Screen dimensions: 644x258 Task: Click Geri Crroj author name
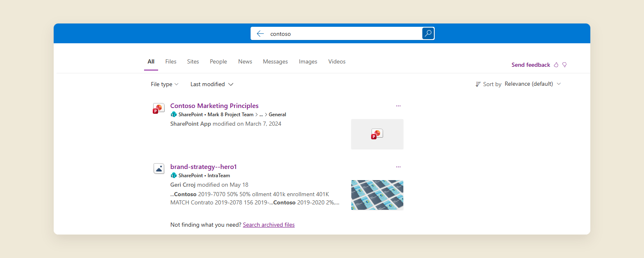[183, 185]
